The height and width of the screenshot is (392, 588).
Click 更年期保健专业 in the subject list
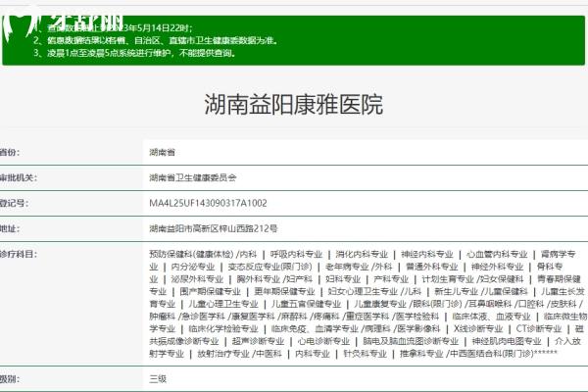(284, 291)
